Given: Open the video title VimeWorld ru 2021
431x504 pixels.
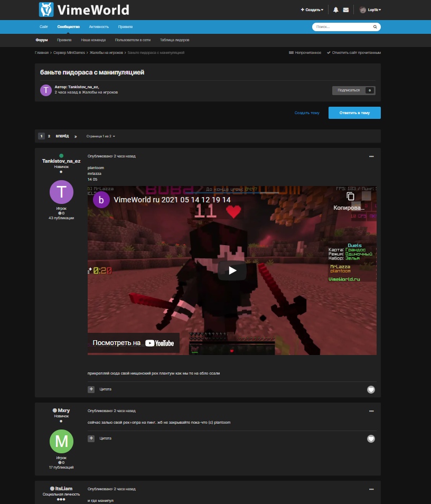Looking at the screenshot, I should 172,200.
